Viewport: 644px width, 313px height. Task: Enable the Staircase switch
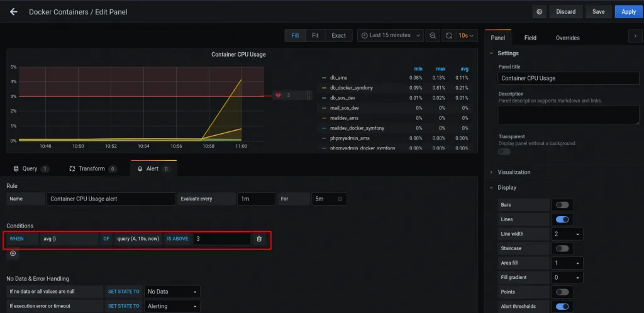562,248
